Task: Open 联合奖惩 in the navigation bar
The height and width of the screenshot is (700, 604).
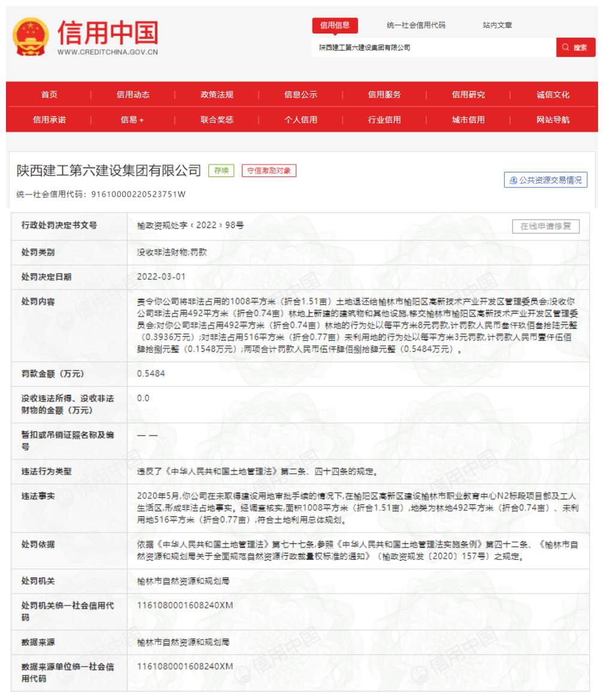Action: point(217,120)
